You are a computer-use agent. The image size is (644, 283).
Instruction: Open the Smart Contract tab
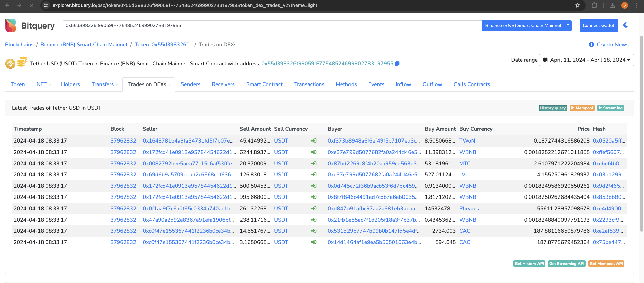(264, 84)
